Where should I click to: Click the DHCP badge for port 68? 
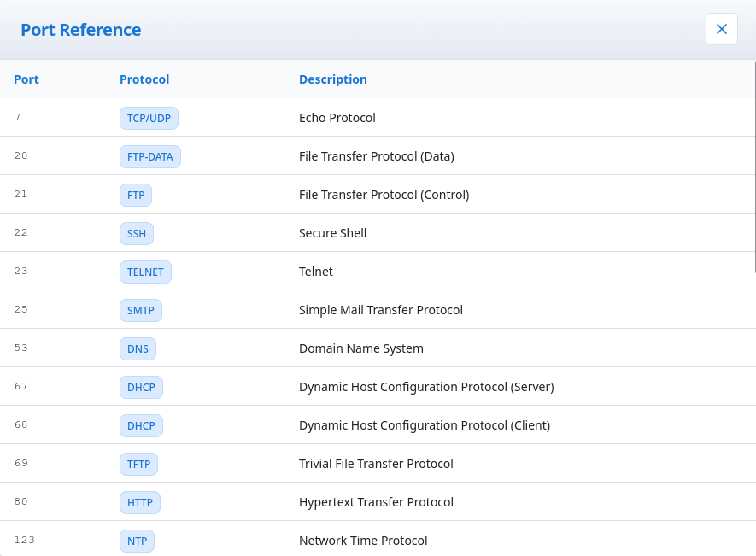(x=141, y=426)
